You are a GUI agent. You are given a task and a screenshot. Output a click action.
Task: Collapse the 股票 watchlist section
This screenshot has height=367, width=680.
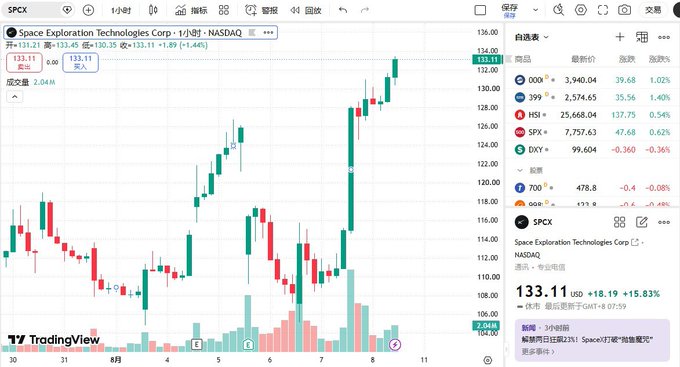pyautogui.click(x=520, y=170)
